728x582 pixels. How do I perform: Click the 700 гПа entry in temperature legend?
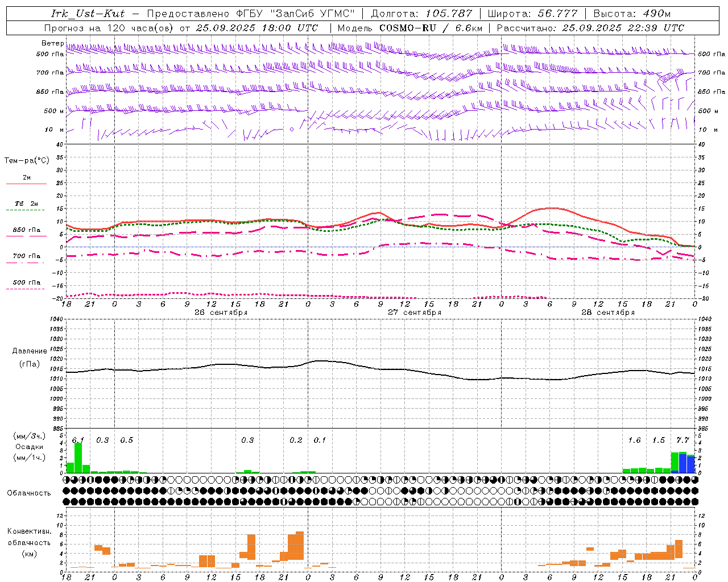pyautogui.click(x=27, y=256)
